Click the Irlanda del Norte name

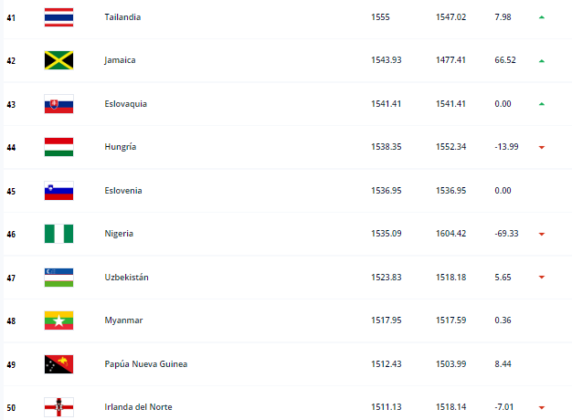click(138, 407)
